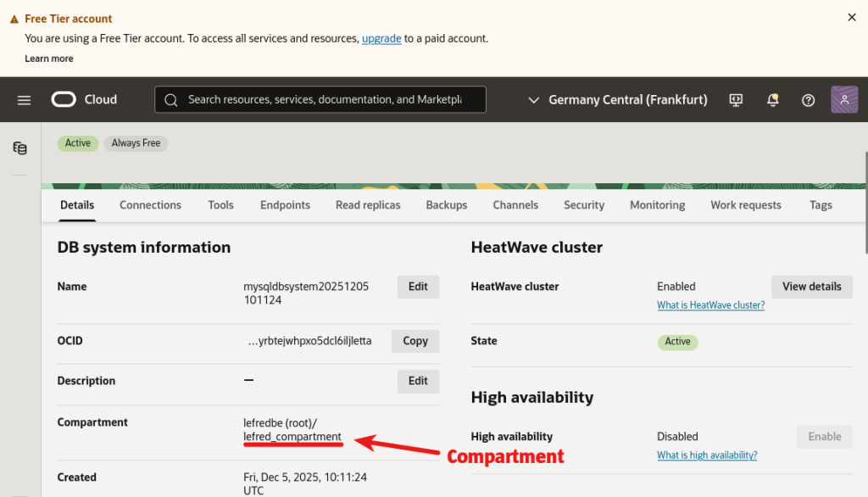Edit the DB system name
The width and height of the screenshot is (868, 497).
418,287
